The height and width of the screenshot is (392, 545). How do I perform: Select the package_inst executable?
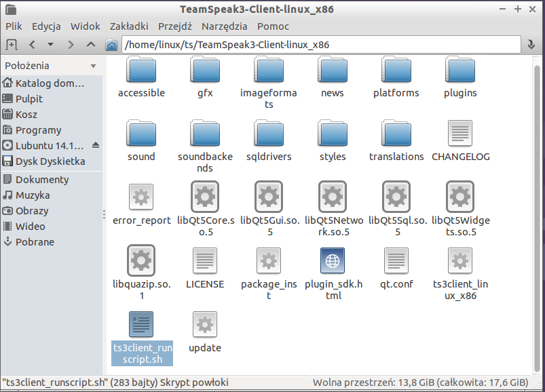[x=269, y=273]
